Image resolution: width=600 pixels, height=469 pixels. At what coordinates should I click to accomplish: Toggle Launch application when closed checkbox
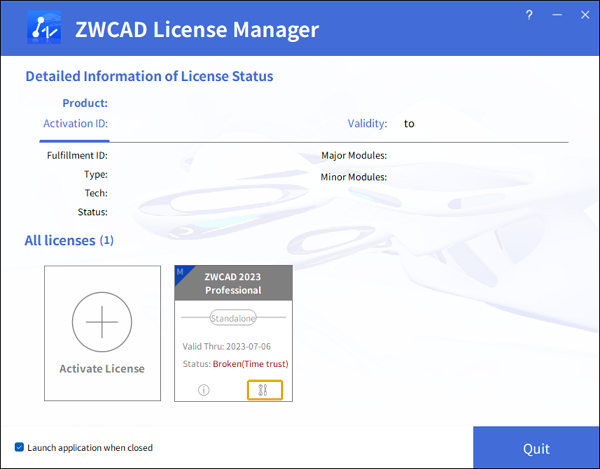[x=19, y=447]
